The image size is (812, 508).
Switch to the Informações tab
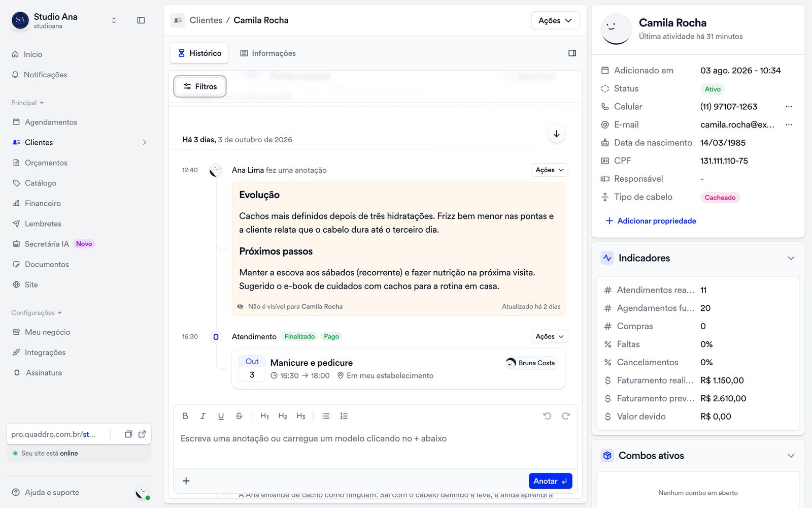pos(268,53)
